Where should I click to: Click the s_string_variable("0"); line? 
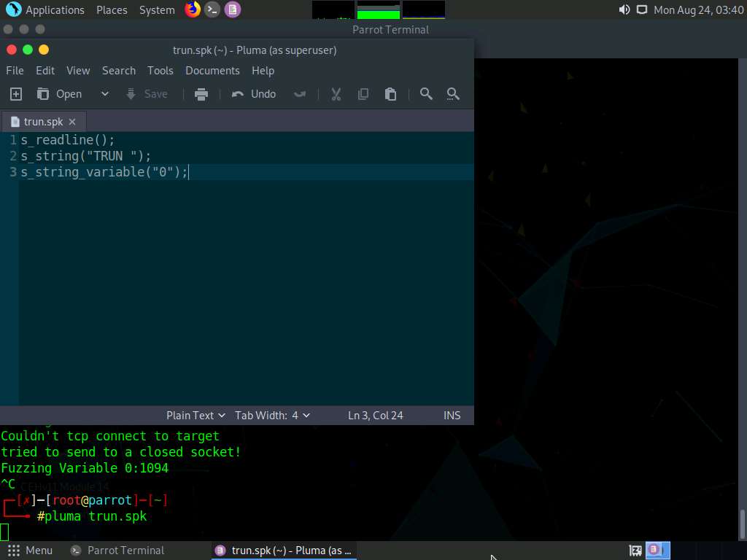click(104, 172)
